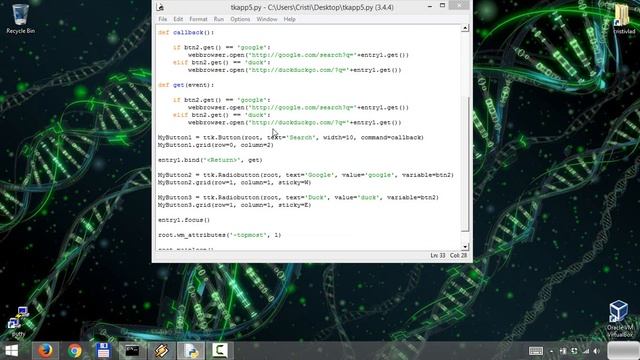Click the 'MyButton1.grid(row=0, column=2)' line
The height and width of the screenshot is (360, 640).
pyautogui.click(x=216, y=145)
